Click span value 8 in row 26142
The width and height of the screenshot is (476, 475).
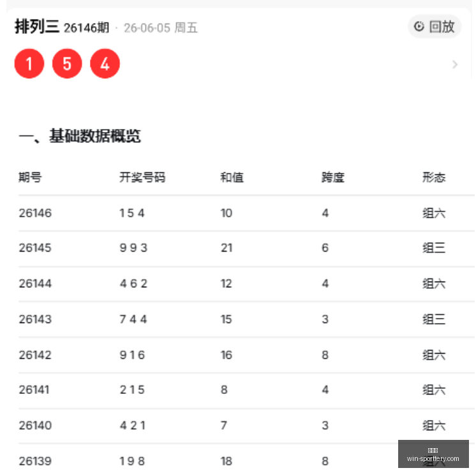coord(325,355)
